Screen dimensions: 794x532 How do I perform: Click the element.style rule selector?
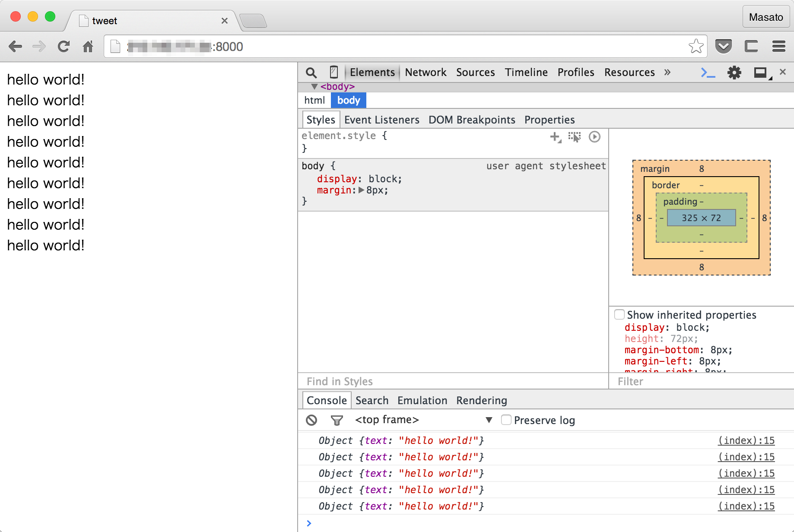[x=339, y=136]
